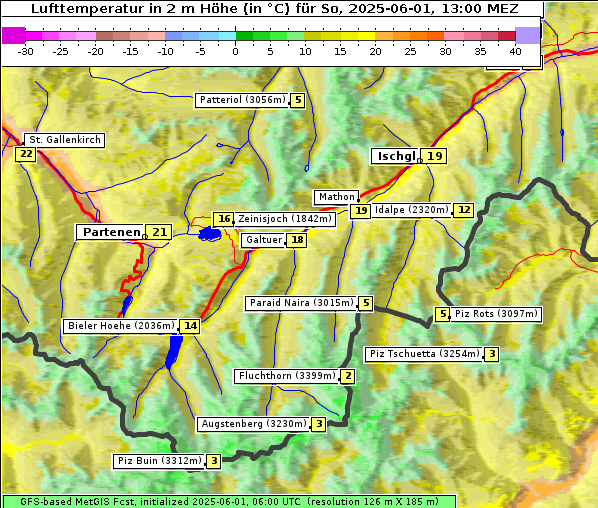
Task: Click temperature value 19 beside Ischgl
Action: click(x=434, y=156)
